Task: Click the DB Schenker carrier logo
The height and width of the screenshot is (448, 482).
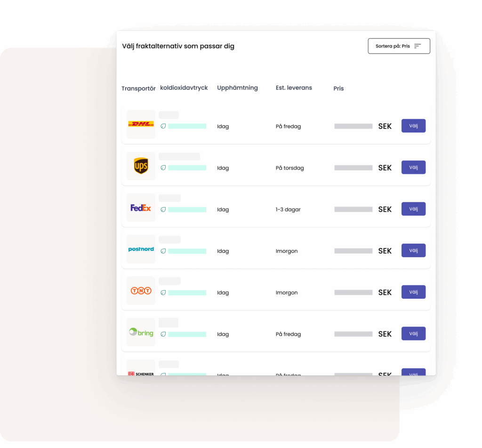Action: [141, 374]
